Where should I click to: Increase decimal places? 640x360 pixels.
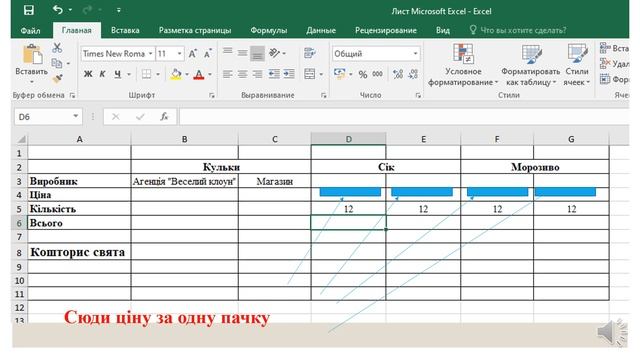398,74
